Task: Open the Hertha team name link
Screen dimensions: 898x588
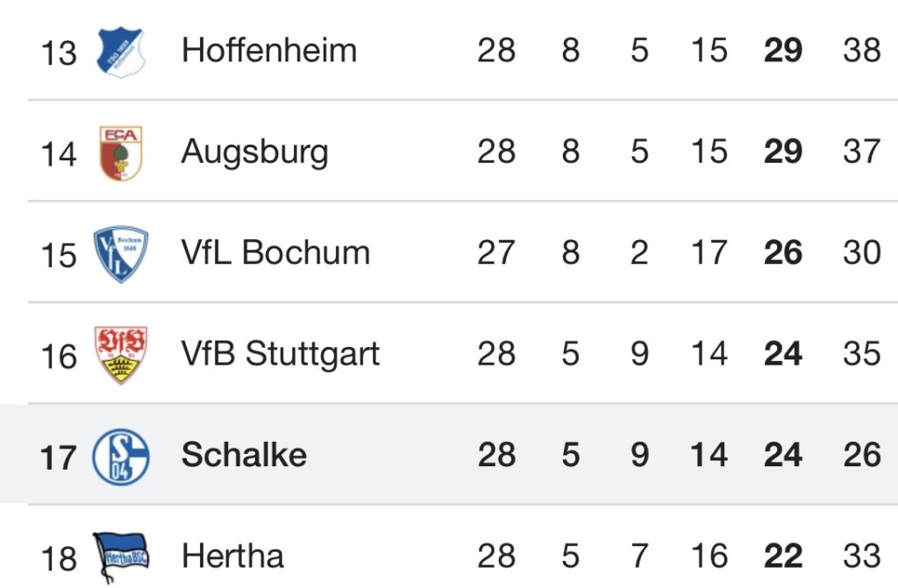Action: click(x=232, y=556)
